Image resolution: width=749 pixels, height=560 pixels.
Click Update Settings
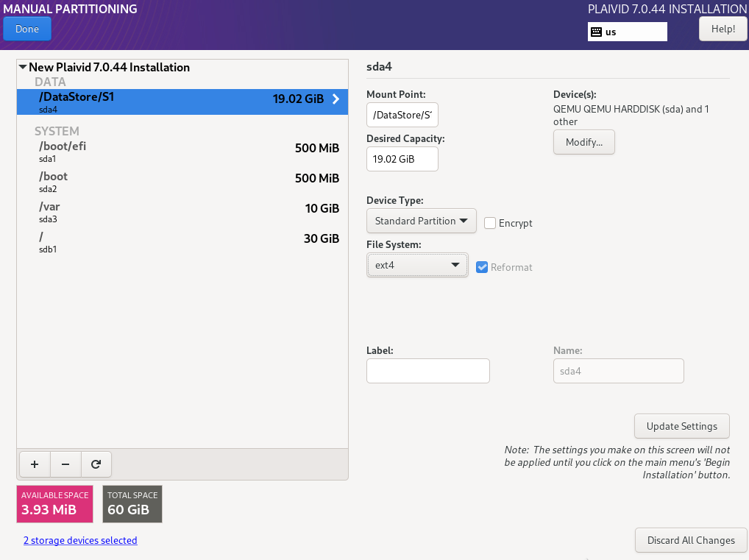[681, 426]
